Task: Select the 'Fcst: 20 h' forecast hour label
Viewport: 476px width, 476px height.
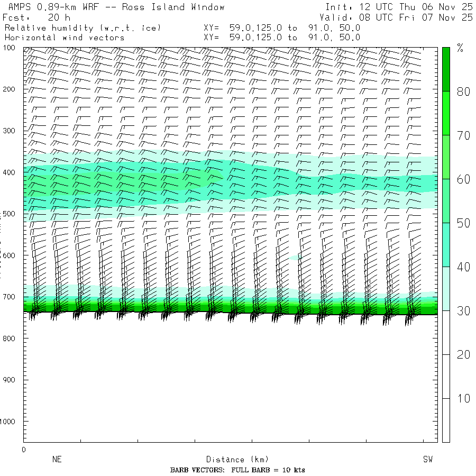Action: click(36, 17)
